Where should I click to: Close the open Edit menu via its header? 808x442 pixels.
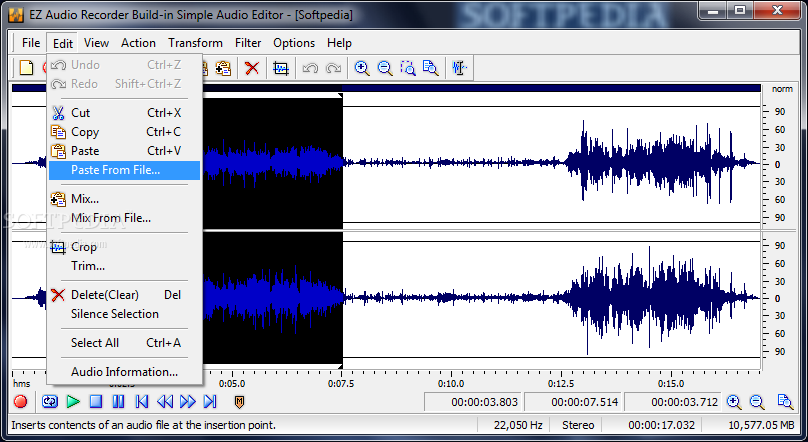tap(63, 43)
